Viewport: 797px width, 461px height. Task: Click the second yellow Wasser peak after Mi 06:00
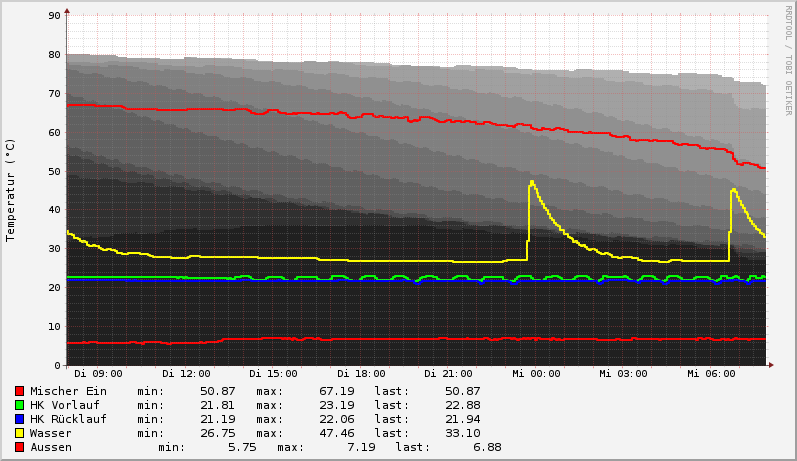pos(733,189)
